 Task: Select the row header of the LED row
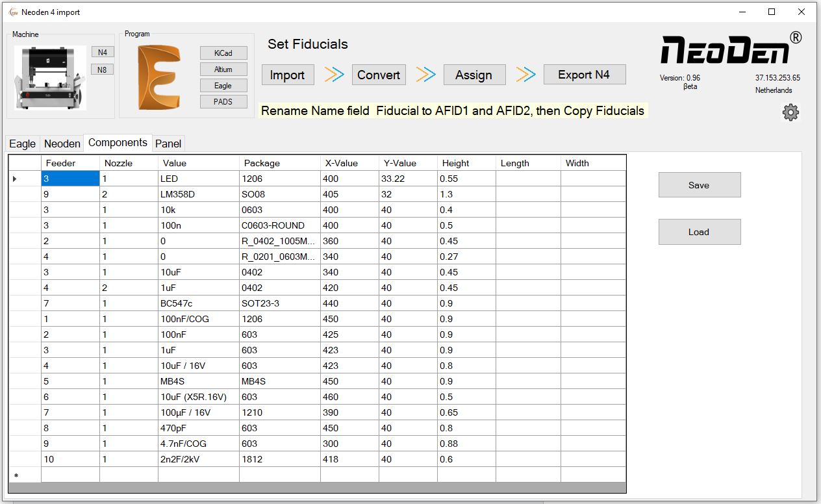pyautogui.click(x=25, y=179)
